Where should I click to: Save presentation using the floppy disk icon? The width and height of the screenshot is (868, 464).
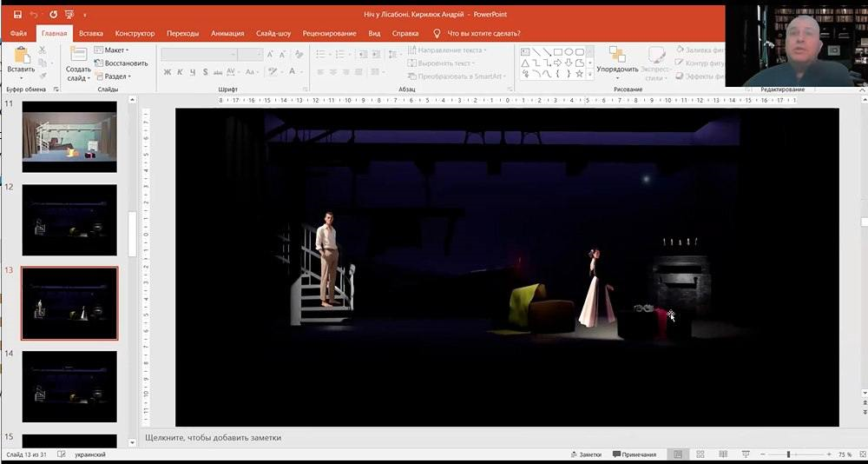tap(17, 15)
